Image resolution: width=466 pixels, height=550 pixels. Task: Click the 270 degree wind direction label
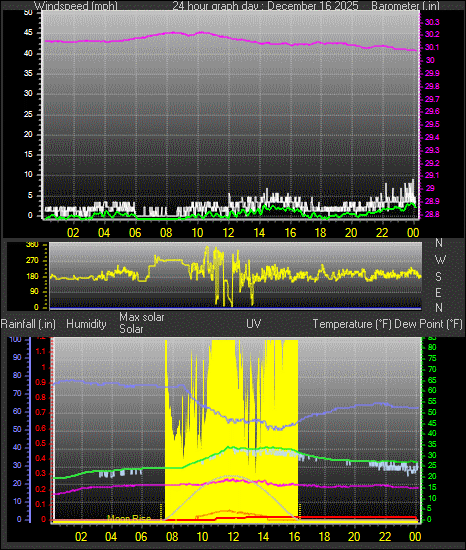click(x=32, y=261)
